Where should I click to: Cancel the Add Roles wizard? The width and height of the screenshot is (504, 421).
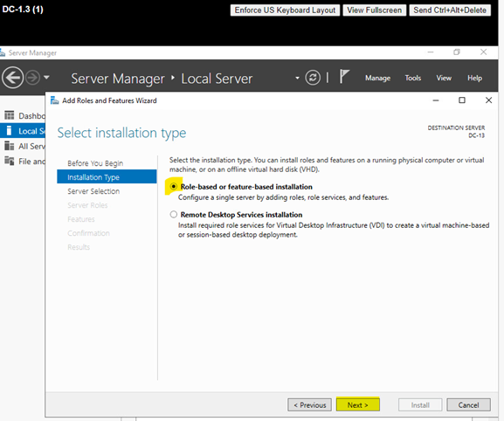point(468,405)
